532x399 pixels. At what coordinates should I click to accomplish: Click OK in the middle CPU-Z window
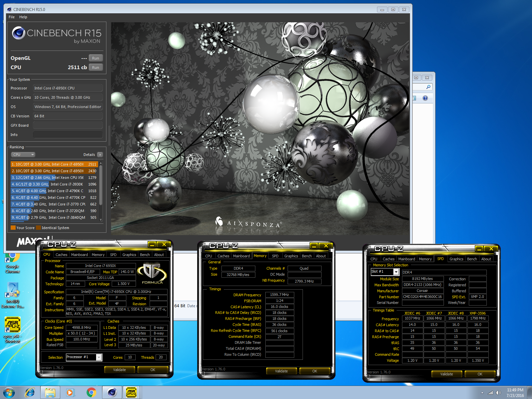point(315,371)
